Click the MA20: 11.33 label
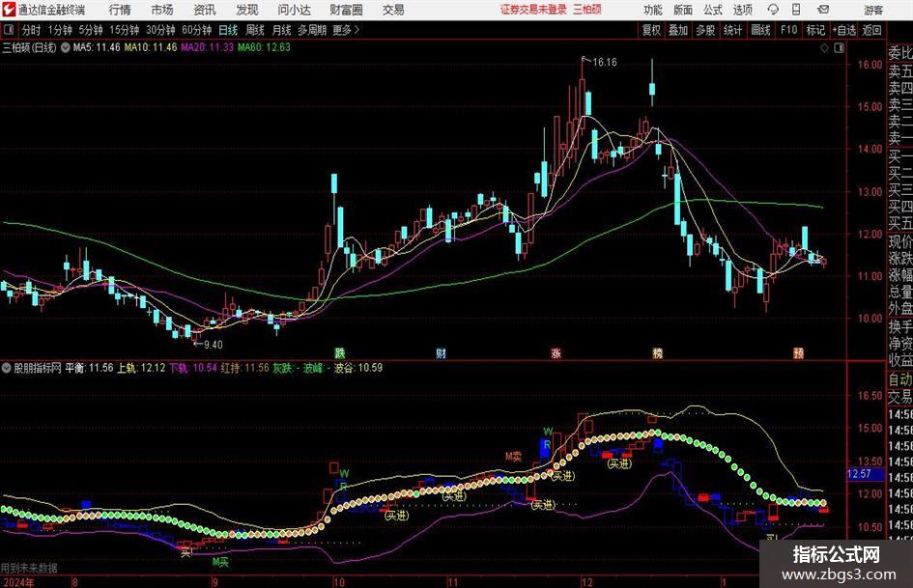Image resolution: width=913 pixels, height=588 pixels. [208, 47]
